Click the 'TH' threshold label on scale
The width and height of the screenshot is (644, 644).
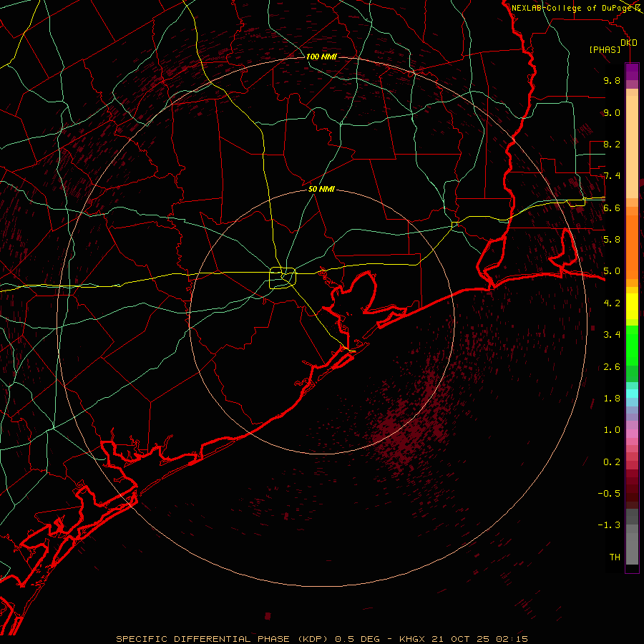pyautogui.click(x=615, y=557)
